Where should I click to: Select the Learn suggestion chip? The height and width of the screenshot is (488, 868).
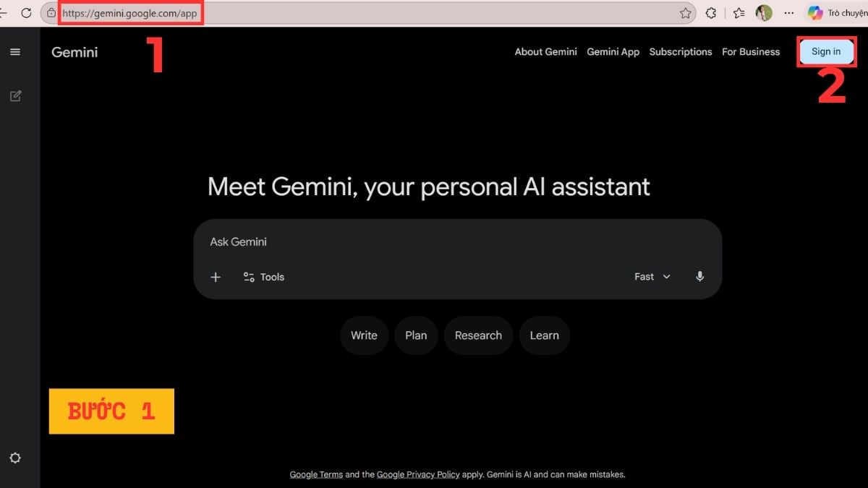(x=544, y=335)
